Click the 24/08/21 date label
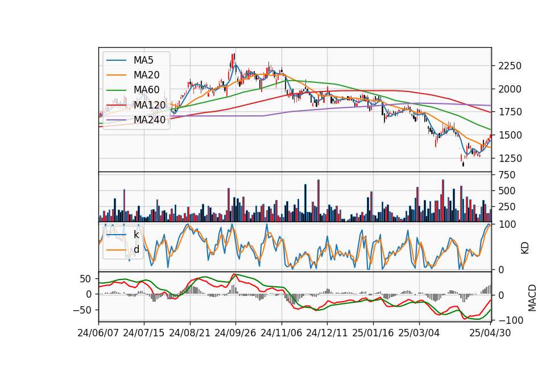546x392 pixels. pos(190,333)
